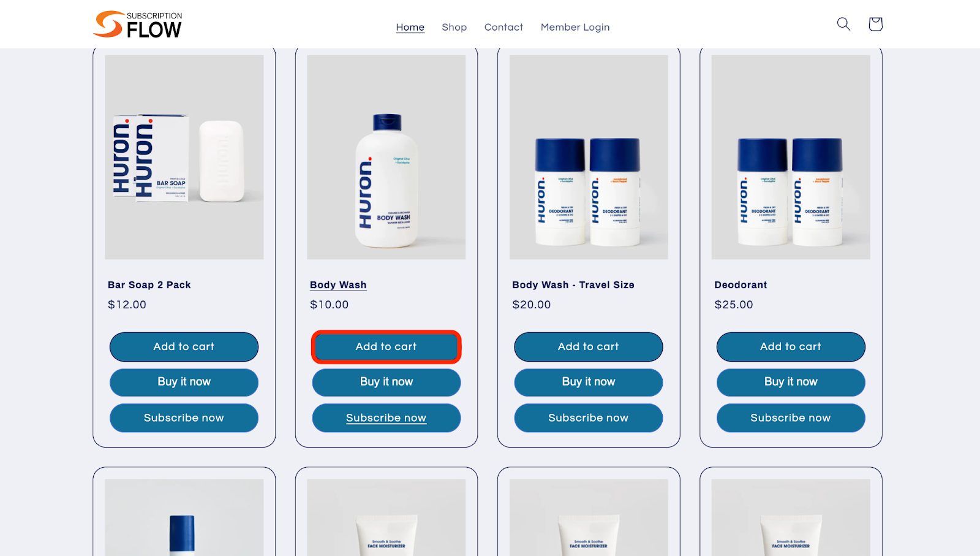Open the Body Wash product title link

pyautogui.click(x=338, y=285)
